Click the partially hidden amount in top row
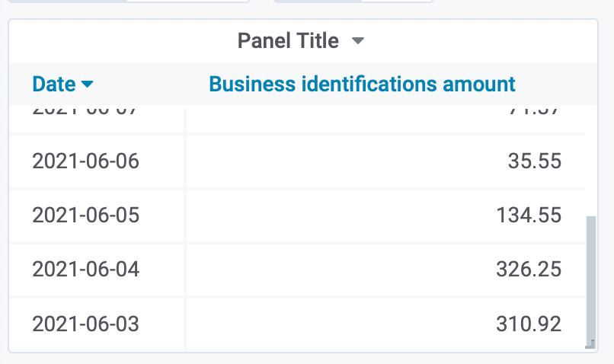The width and height of the screenshot is (614, 364). pos(534,110)
